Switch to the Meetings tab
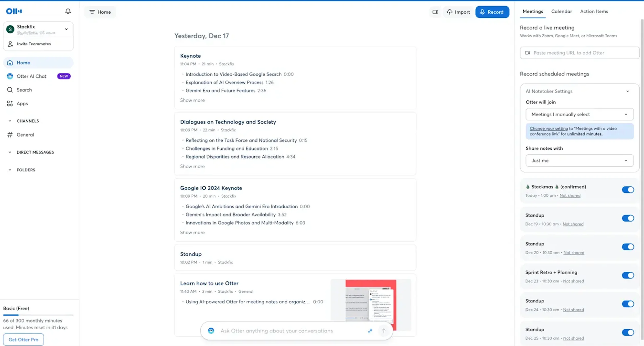This screenshot has height=346, width=644. (533, 12)
